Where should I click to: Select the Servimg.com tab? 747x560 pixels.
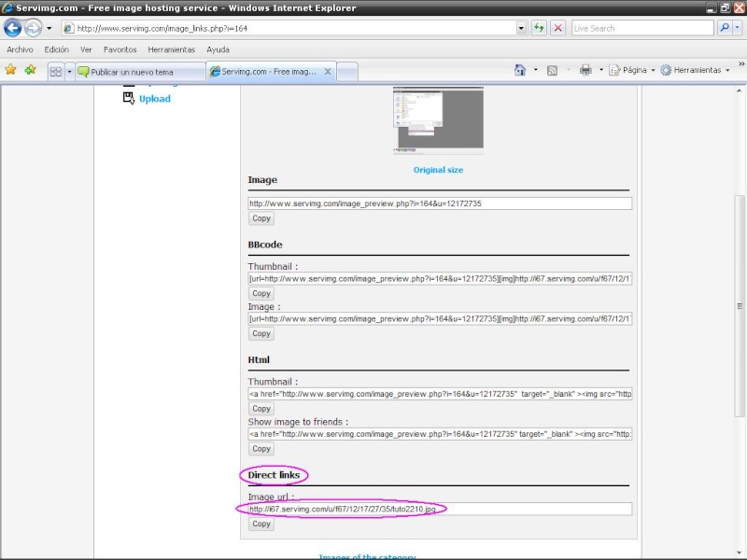(270, 72)
